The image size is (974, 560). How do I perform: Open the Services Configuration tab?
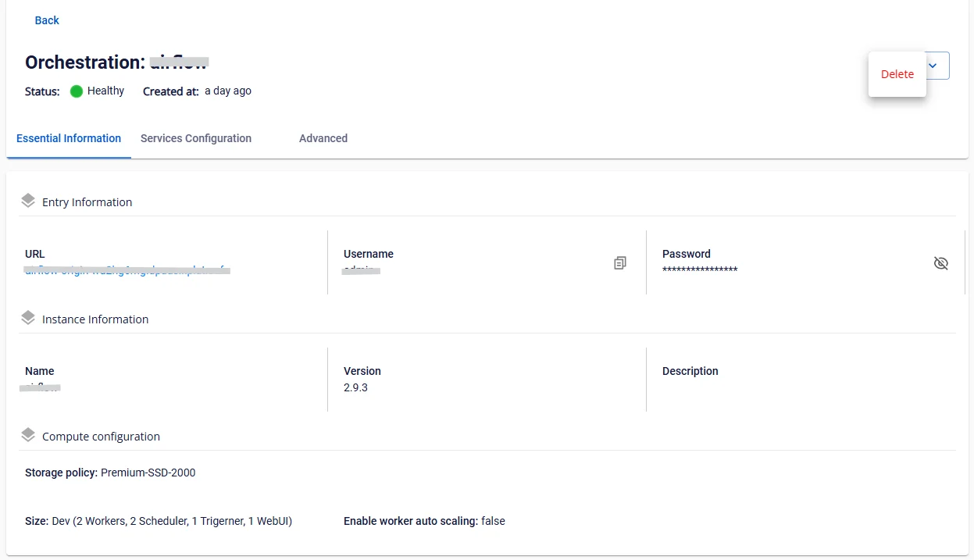[x=196, y=138]
